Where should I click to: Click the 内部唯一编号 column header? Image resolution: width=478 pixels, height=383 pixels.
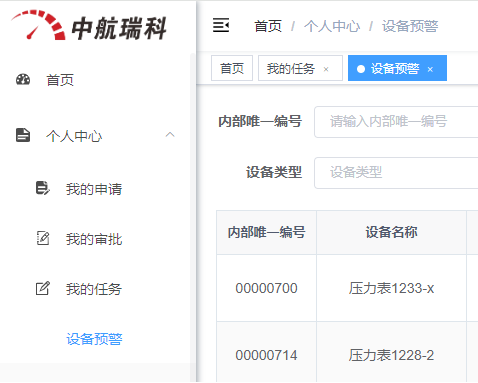coord(266,232)
